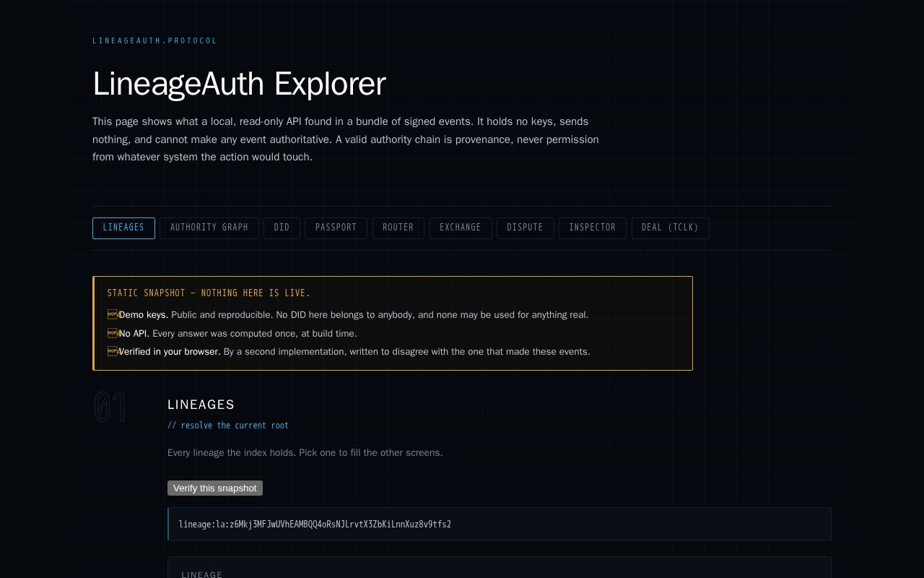Click the 'Demo keys.' notice line
The width and height of the screenshot is (924, 578).
(x=348, y=315)
